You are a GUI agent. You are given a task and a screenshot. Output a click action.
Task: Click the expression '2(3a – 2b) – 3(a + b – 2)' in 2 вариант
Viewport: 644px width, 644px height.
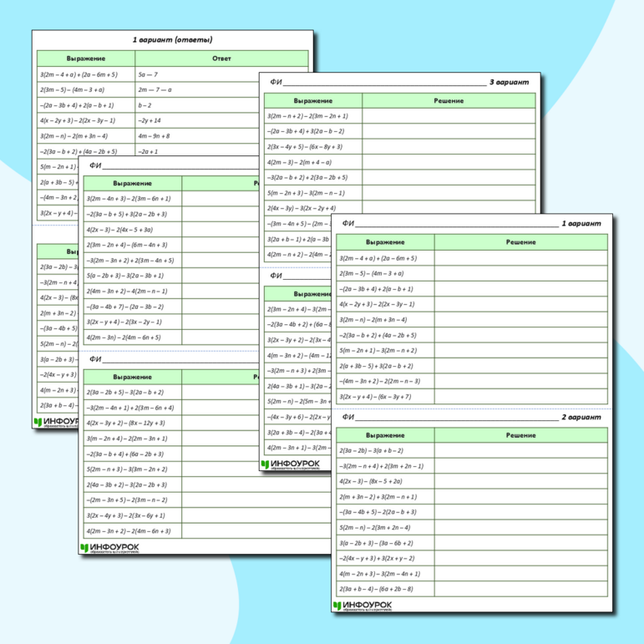371,451
